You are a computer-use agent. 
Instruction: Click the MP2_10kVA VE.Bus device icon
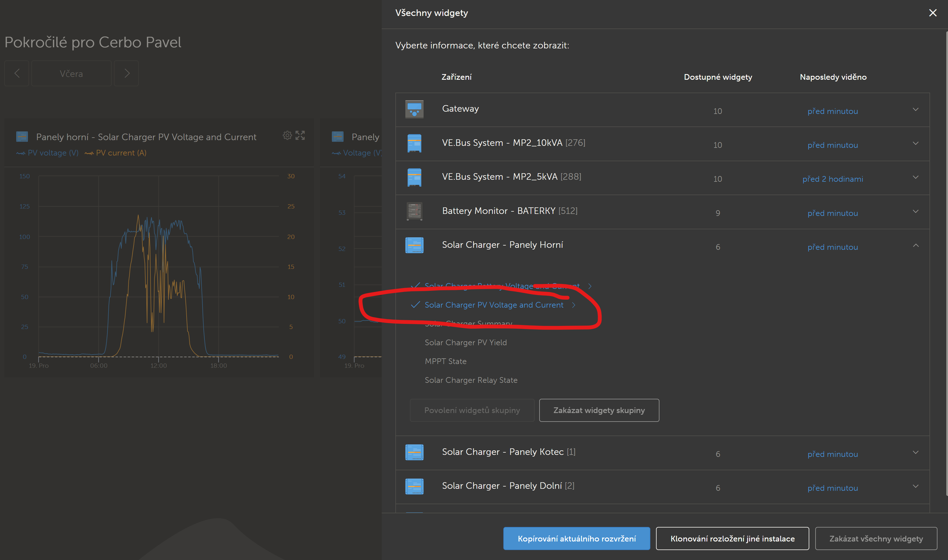pos(414,143)
